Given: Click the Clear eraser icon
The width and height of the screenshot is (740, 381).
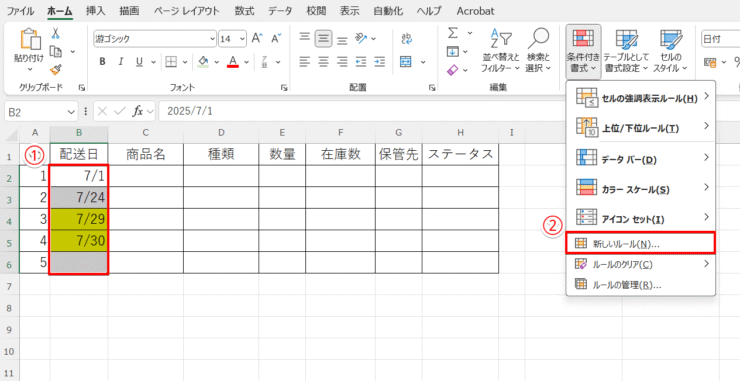Looking at the screenshot, I should [452, 70].
